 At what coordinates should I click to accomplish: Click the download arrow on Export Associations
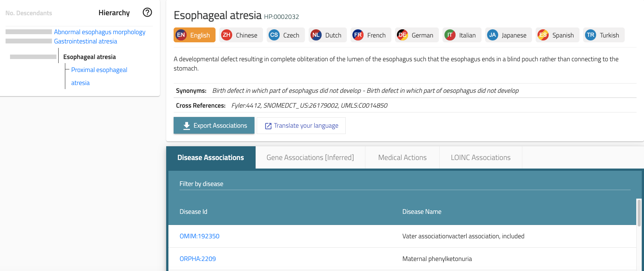pos(187,126)
